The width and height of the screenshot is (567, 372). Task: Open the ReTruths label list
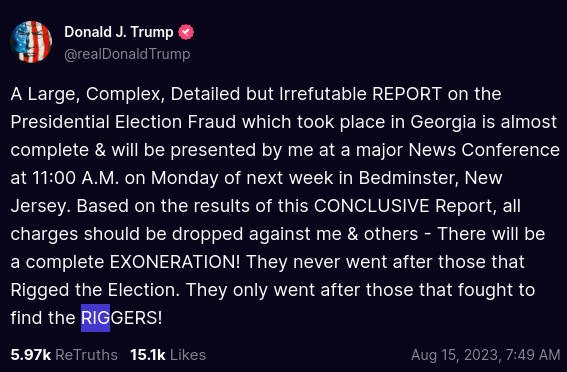pos(86,355)
